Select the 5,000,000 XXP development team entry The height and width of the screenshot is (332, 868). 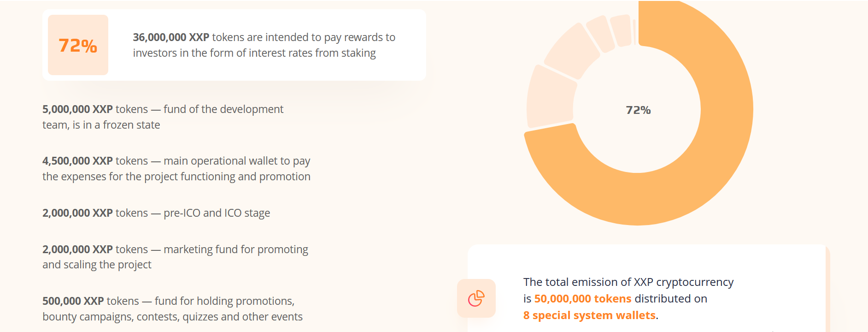tap(163, 117)
